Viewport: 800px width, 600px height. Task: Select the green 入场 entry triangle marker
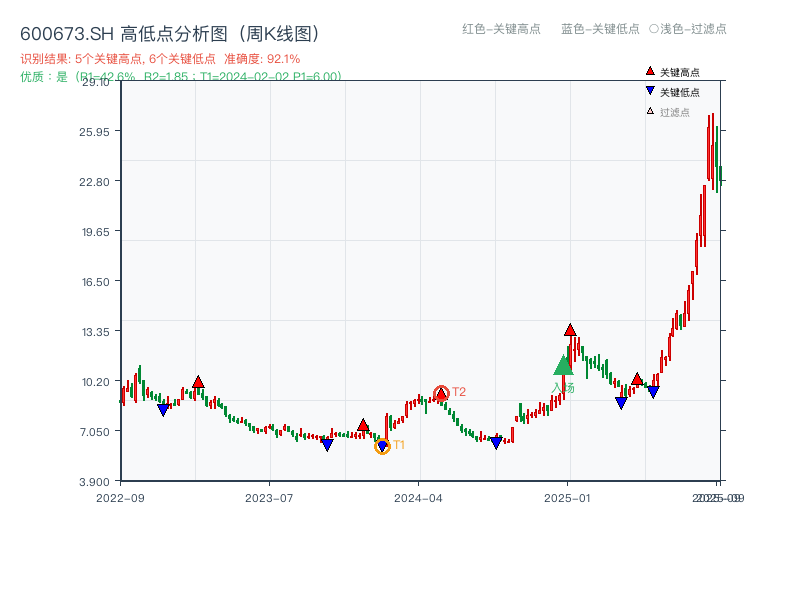(563, 365)
